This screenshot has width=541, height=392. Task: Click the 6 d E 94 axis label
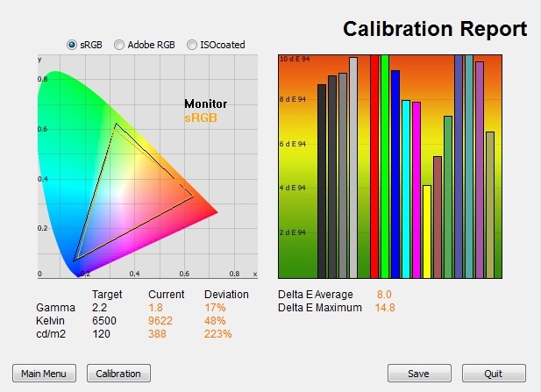[293, 144]
